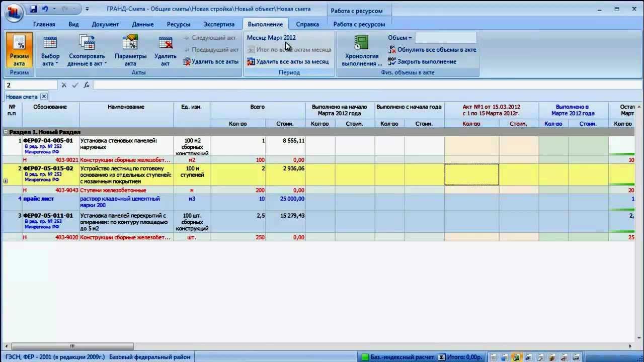
Task: Click Ступени железобетонные resource name
Action: [113, 190]
